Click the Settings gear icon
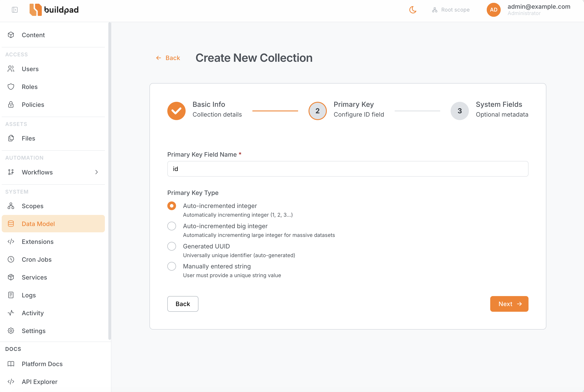 (x=11, y=330)
